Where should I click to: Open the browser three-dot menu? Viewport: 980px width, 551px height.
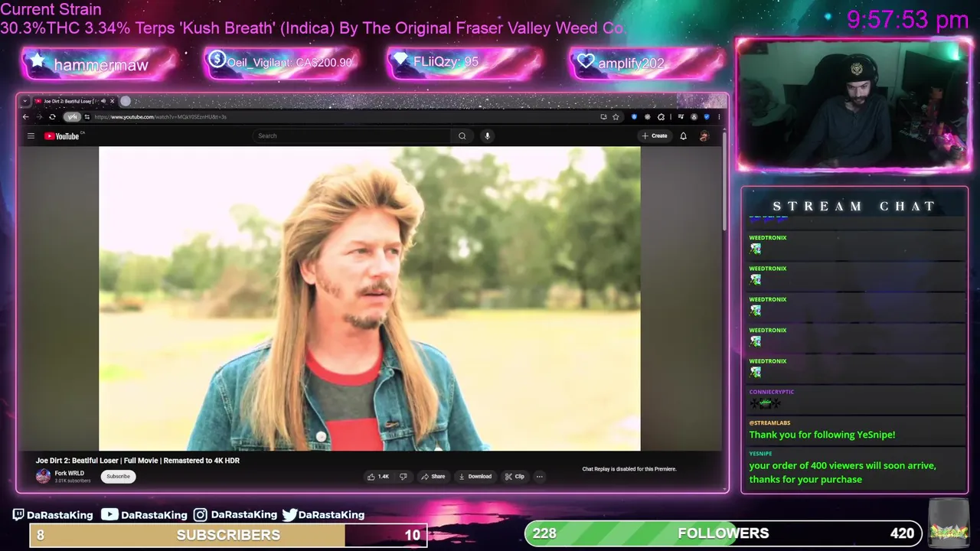(719, 117)
